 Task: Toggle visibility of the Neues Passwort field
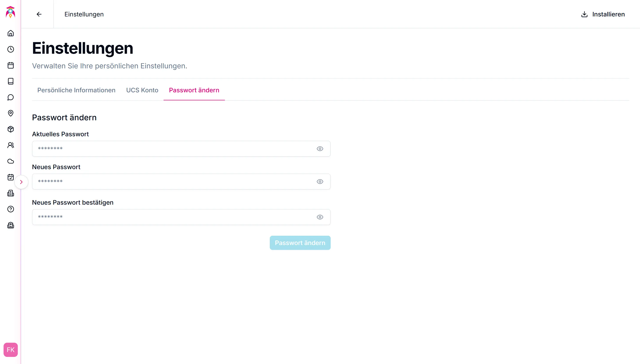coord(320,182)
